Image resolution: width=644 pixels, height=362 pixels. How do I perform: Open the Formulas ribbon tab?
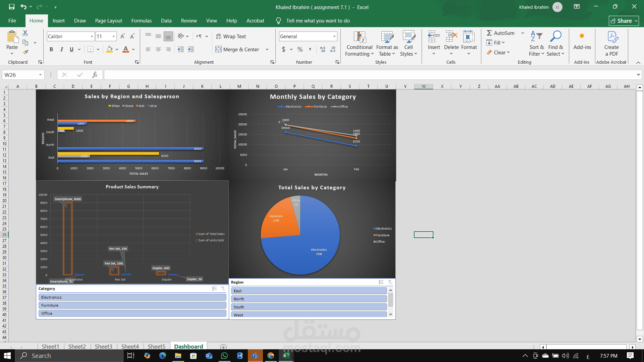(142, 21)
